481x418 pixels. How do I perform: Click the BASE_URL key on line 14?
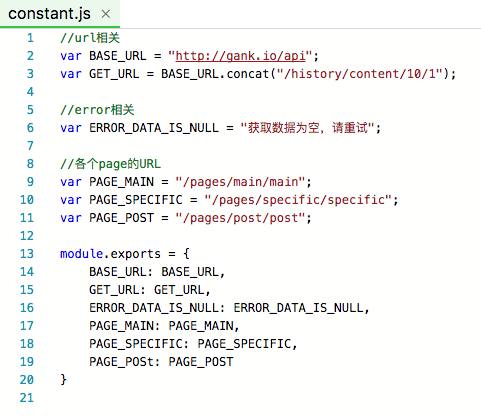118,272
